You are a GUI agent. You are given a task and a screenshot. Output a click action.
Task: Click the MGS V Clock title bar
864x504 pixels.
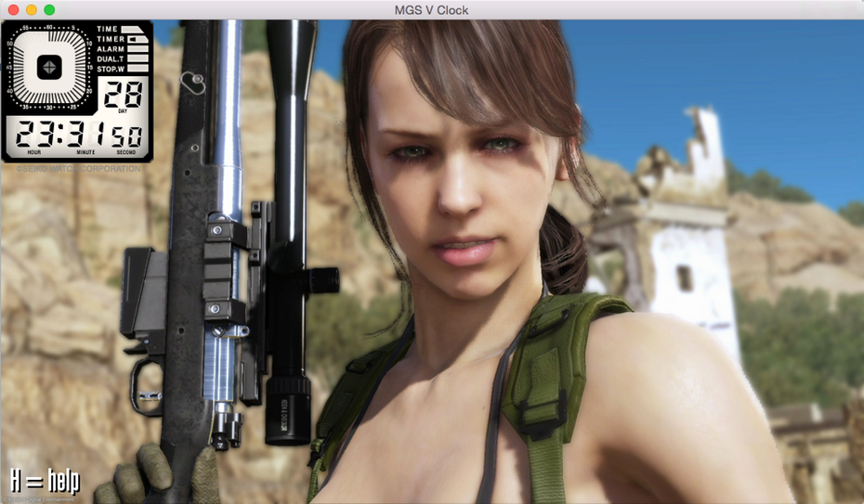coord(431,10)
